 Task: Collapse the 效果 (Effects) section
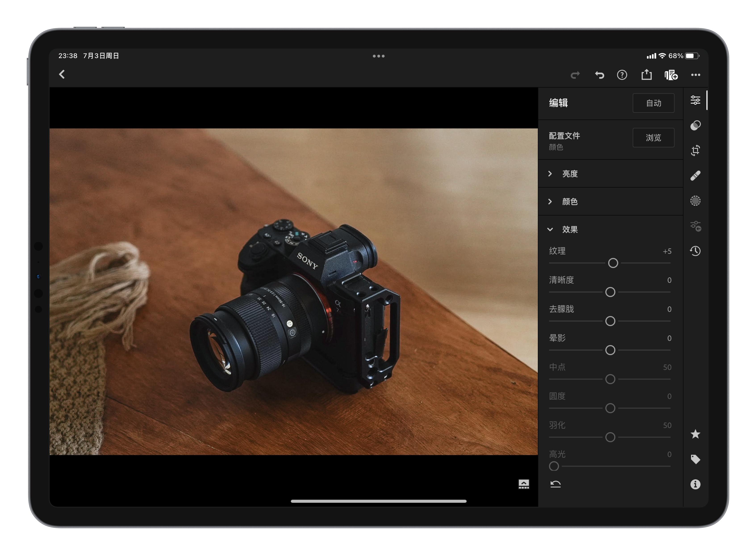click(569, 229)
